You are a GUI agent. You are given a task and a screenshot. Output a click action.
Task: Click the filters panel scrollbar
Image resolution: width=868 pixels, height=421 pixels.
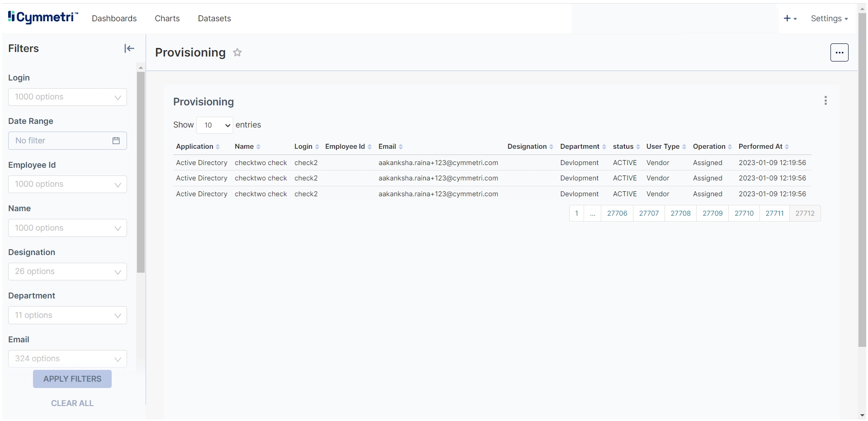pyautogui.click(x=141, y=172)
